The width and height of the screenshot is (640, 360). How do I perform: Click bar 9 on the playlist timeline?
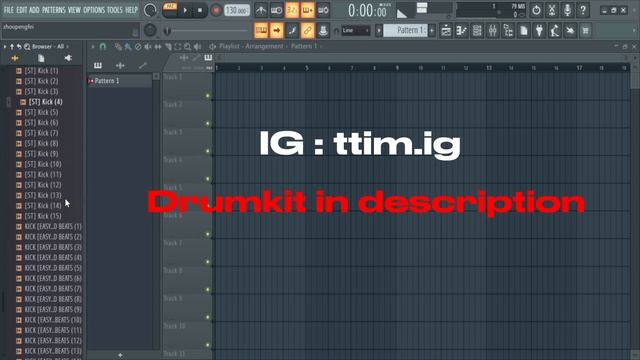(397, 68)
